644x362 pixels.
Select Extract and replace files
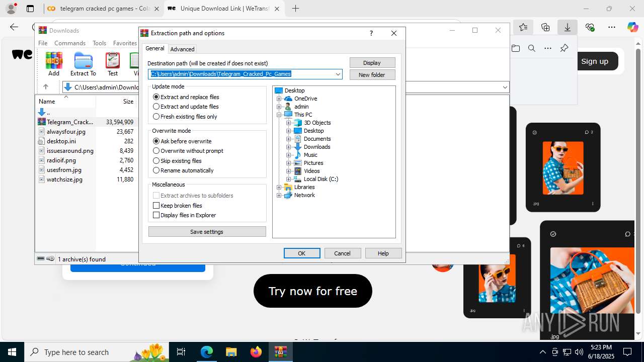pyautogui.click(x=186, y=97)
